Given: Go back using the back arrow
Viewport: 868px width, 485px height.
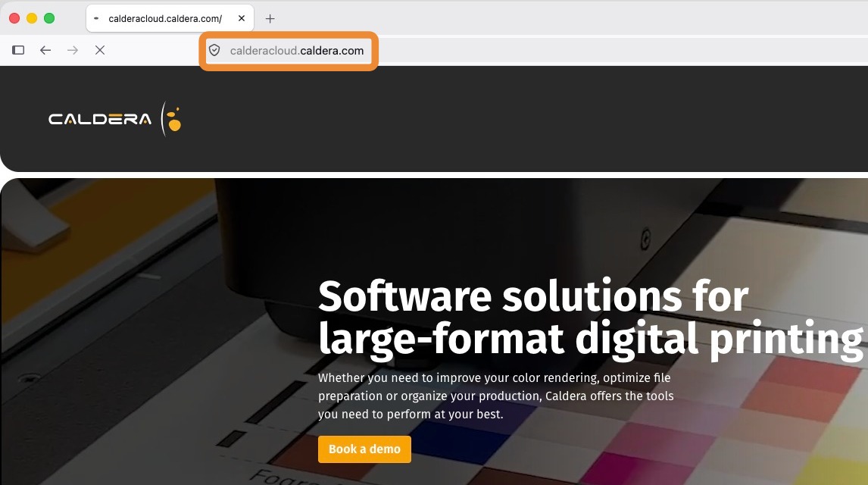Looking at the screenshot, I should click(45, 50).
